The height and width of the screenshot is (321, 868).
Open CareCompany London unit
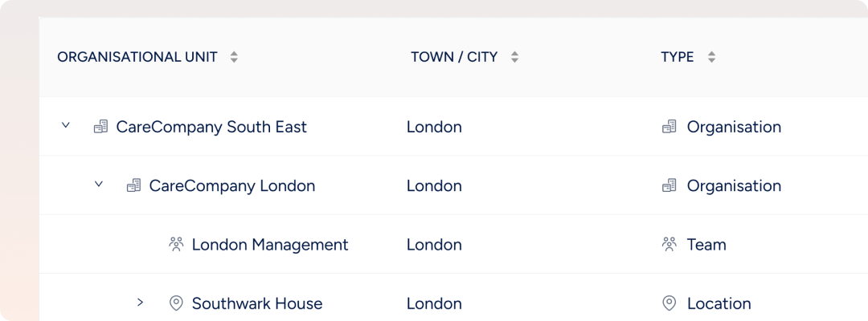(231, 185)
